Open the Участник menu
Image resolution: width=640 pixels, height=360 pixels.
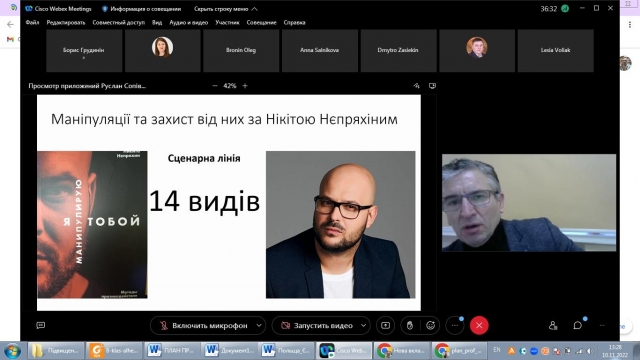pyautogui.click(x=227, y=22)
